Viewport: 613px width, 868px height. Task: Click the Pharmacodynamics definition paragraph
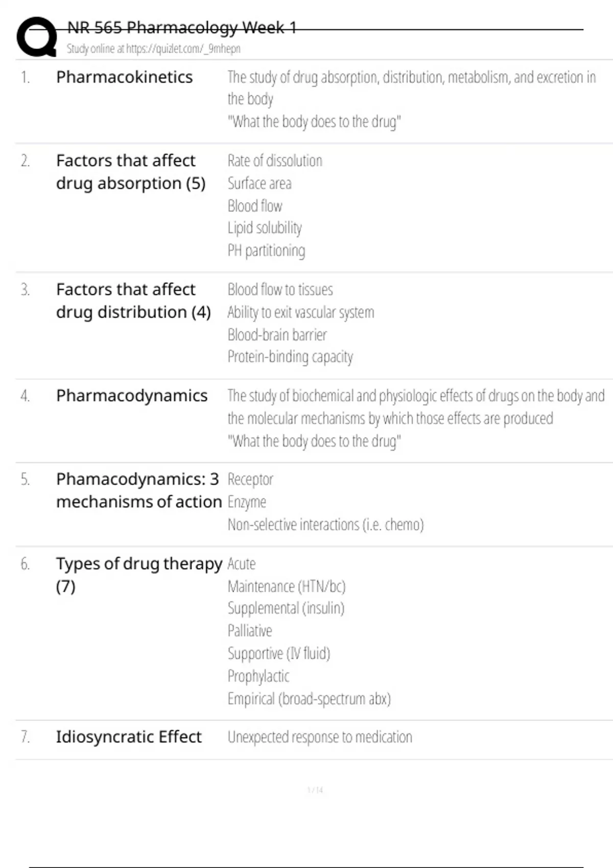[x=416, y=419]
